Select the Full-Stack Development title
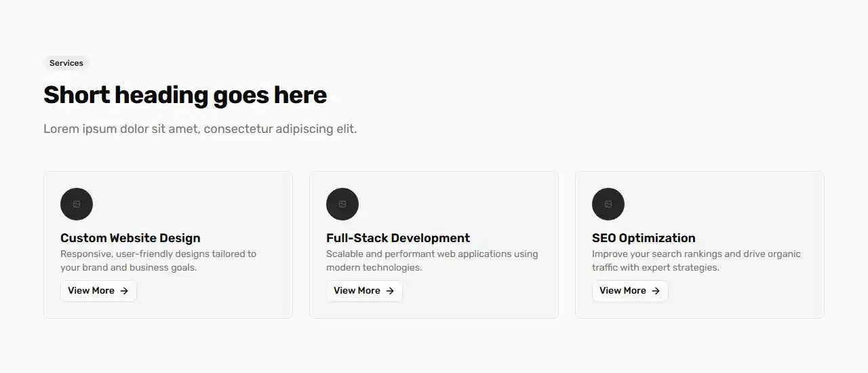This screenshot has width=868, height=373. click(x=398, y=238)
